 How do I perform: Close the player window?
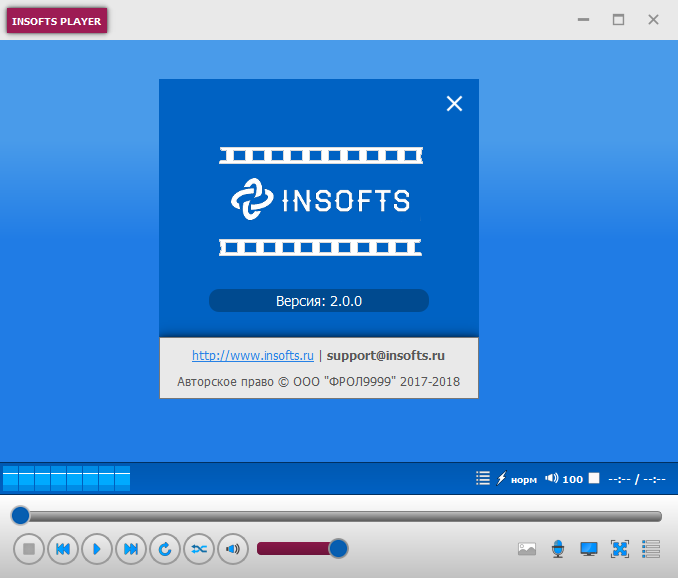(x=653, y=19)
